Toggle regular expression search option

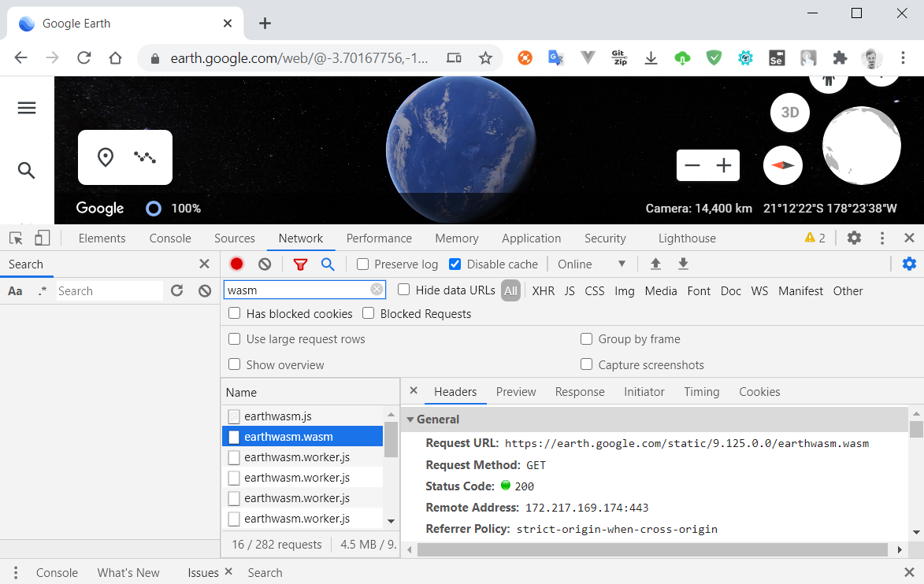[x=42, y=291]
